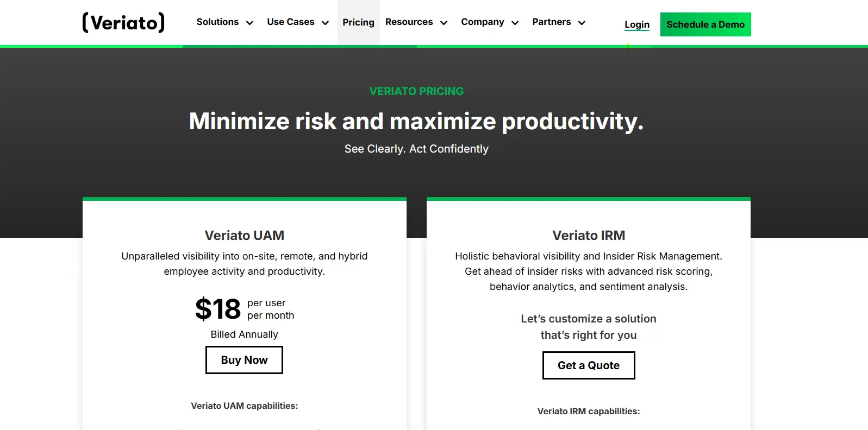Click 'behavior analytics, and sentiment analysis.' line
Screen dimensions: 868x430
[x=589, y=287]
